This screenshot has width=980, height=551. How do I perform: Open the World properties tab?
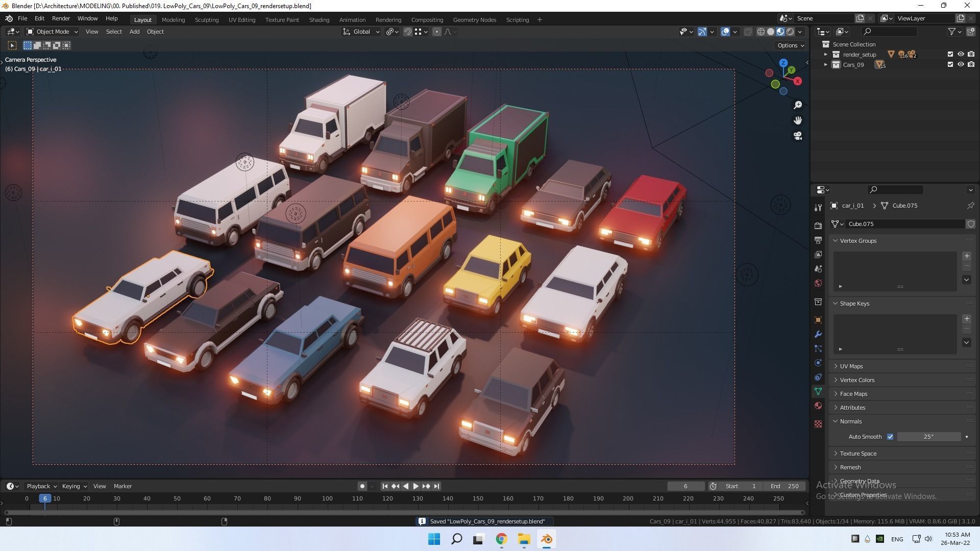tap(818, 283)
